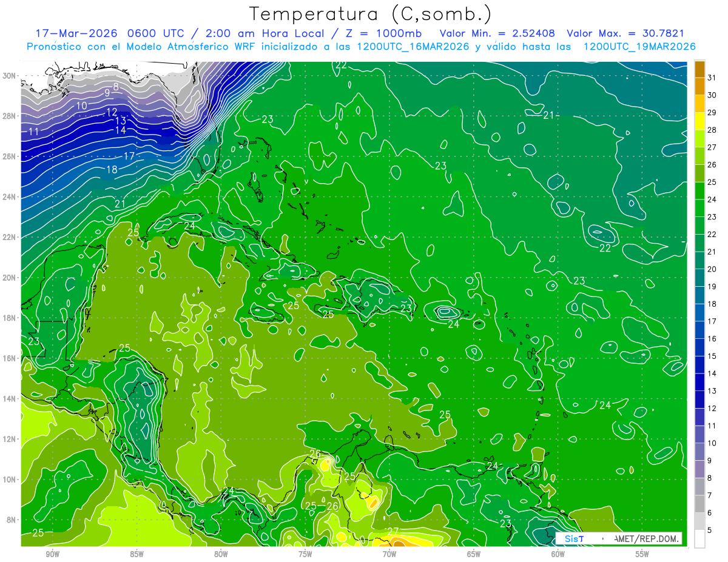Click the 60W longitude axis label
The width and height of the screenshot is (728, 562).
point(558,554)
